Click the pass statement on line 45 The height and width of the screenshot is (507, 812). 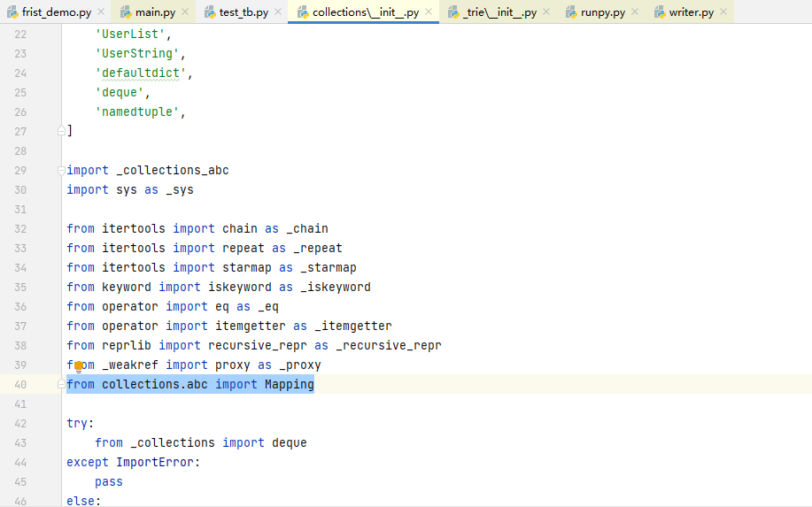tap(109, 481)
